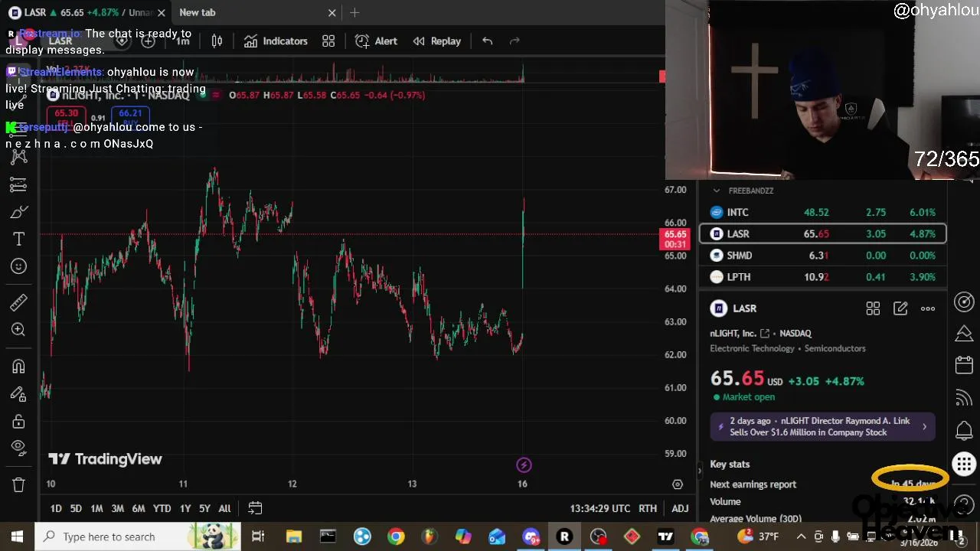This screenshot has width=980, height=551.
Task: Open timezone menu showing 13:34:29 UTC
Action: click(600, 508)
